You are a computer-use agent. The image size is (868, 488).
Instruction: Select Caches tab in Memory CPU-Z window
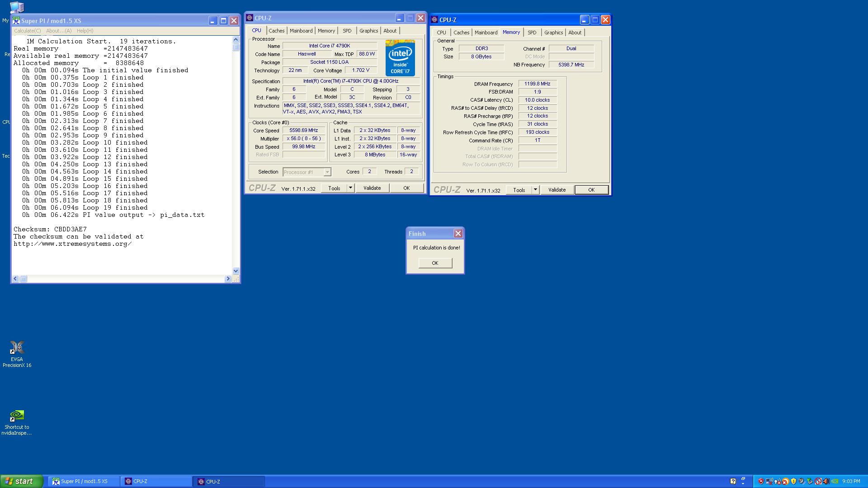pyautogui.click(x=461, y=33)
